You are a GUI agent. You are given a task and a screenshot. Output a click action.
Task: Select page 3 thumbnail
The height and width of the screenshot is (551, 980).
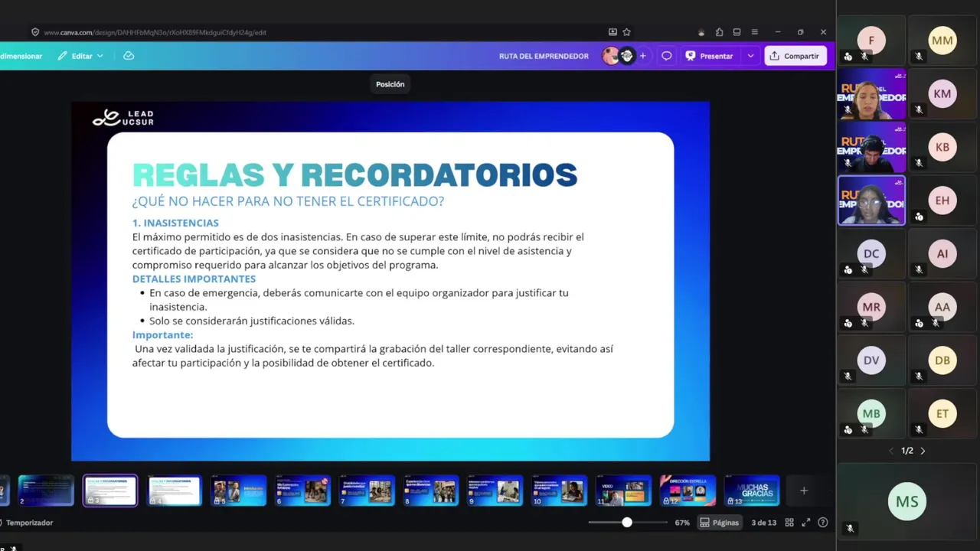[x=110, y=491]
